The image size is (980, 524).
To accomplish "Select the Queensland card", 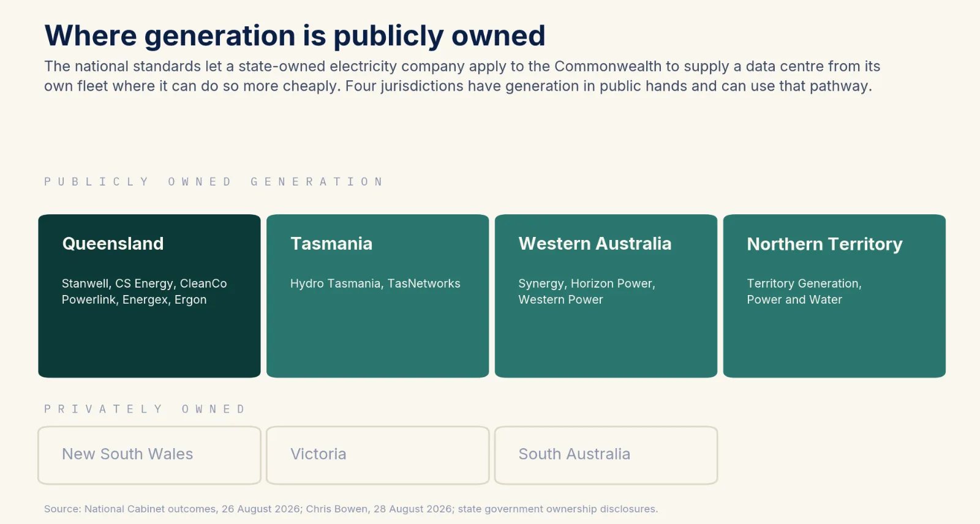I will pos(149,296).
